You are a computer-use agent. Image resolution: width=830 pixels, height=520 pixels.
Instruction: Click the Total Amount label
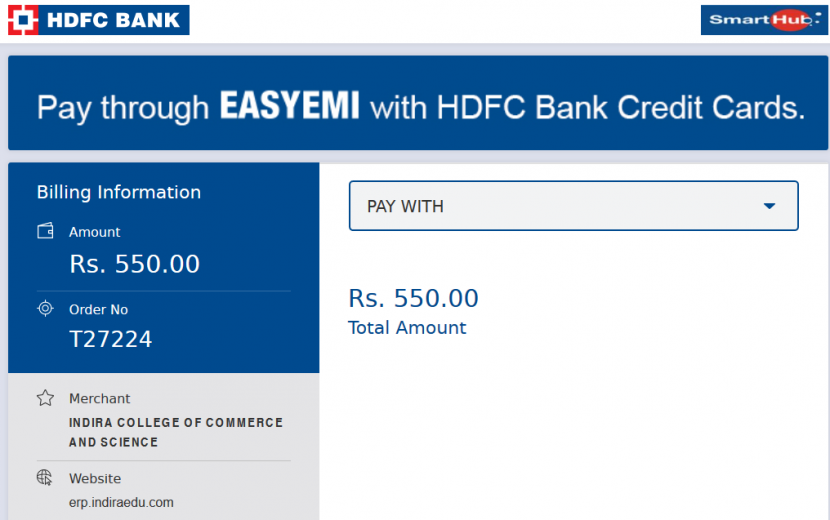pyautogui.click(x=407, y=328)
